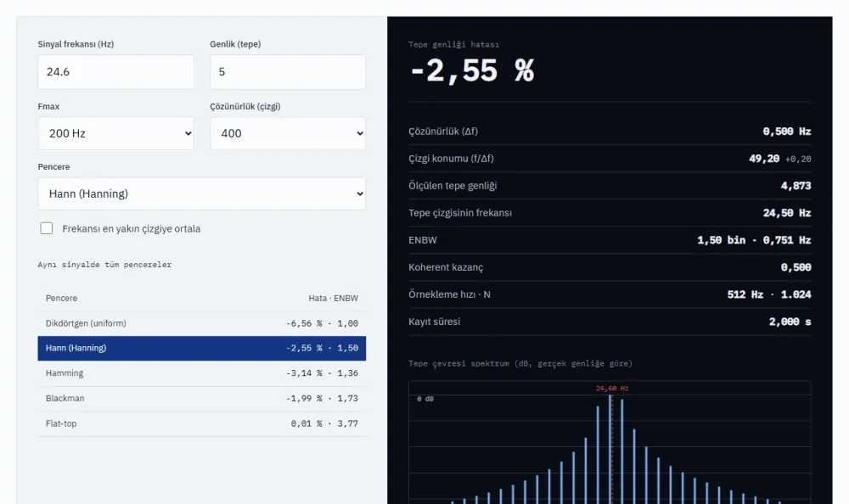The height and width of the screenshot is (504, 849).
Task: Click the 'Hata · ENBW' column header
Action: pyautogui.click(x=333, y=299)
